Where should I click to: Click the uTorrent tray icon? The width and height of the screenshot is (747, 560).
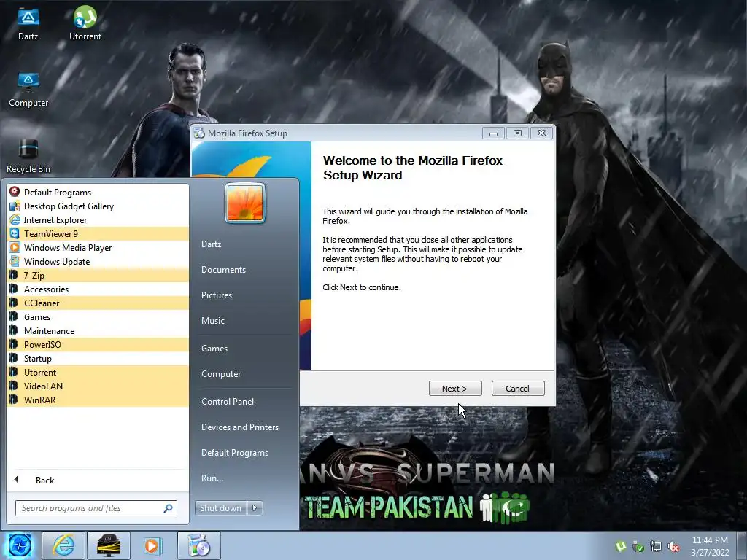(x=620, y=547)
